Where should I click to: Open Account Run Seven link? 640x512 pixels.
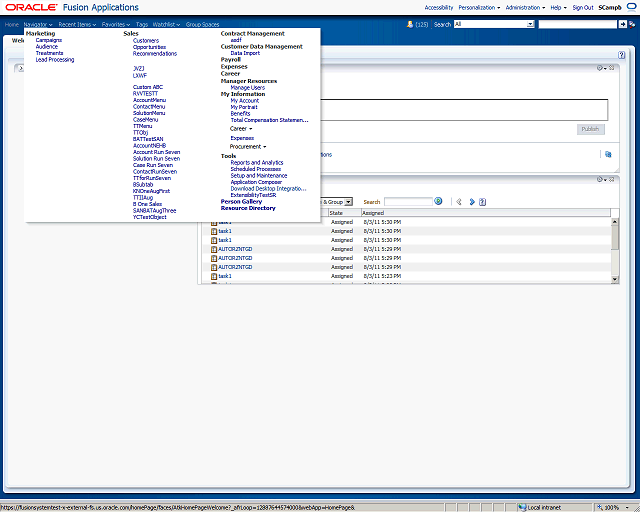pyautogui.click(x=156, y=152)
